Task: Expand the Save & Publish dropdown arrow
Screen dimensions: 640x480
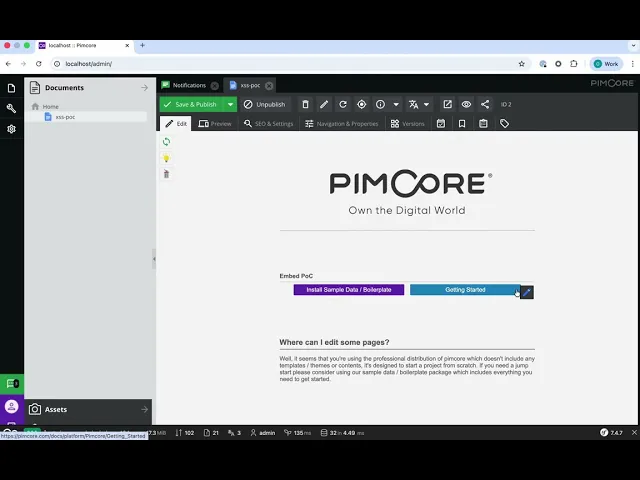Action: [x=230, y=104]
